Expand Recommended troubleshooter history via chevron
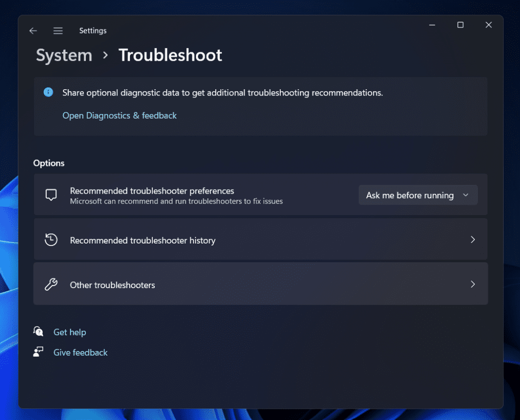 point(473,239)
